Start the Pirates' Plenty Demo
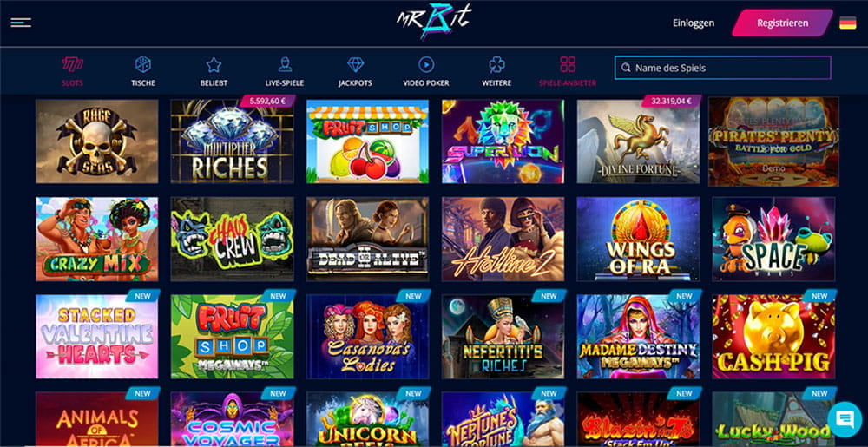868x447 pixels. [x=774, y=168]
